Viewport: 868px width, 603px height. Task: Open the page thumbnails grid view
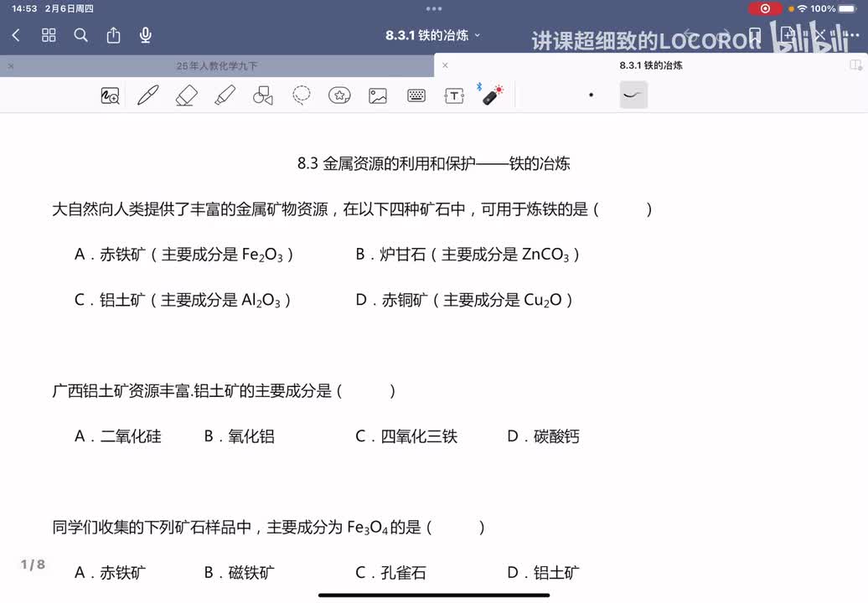coord(49,35)
